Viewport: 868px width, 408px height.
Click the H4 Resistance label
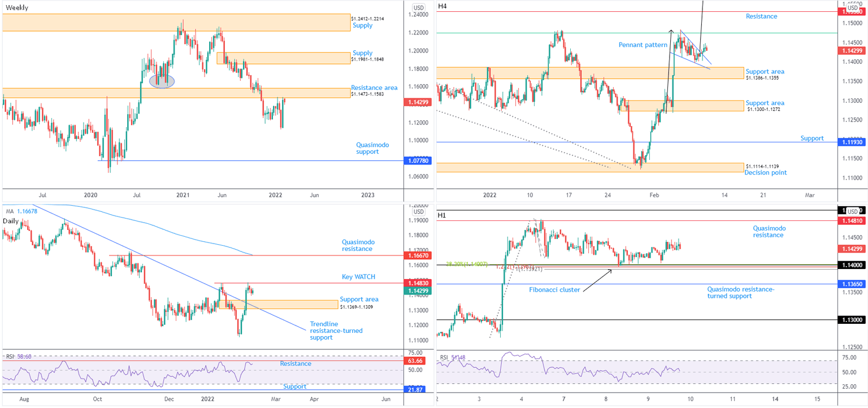[761, 16]
